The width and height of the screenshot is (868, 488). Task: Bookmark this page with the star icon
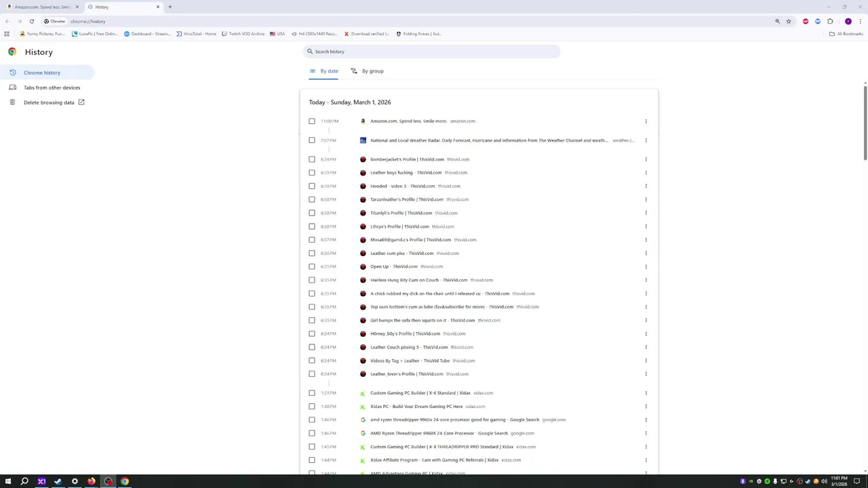789,21
